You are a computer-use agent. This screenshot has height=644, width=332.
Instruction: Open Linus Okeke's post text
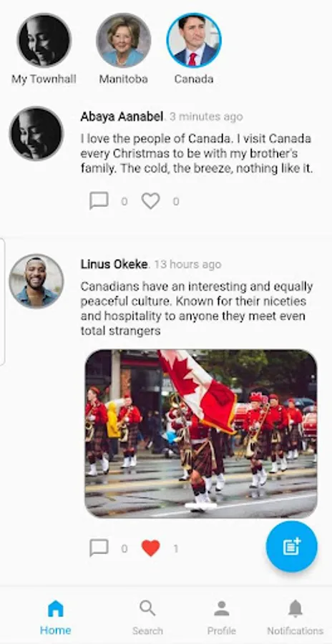tap(196, 309)
